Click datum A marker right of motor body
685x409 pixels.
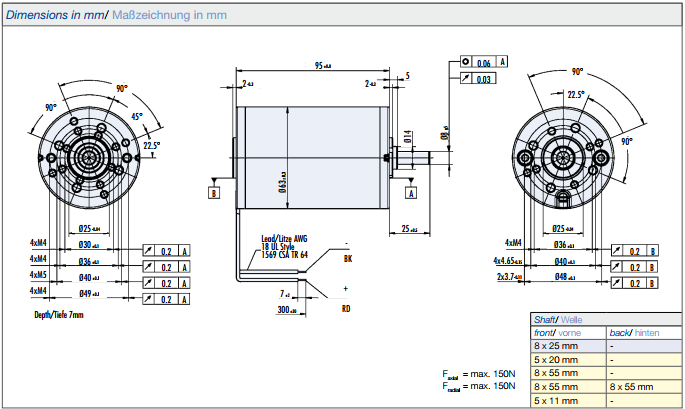(x=410, y=192)
